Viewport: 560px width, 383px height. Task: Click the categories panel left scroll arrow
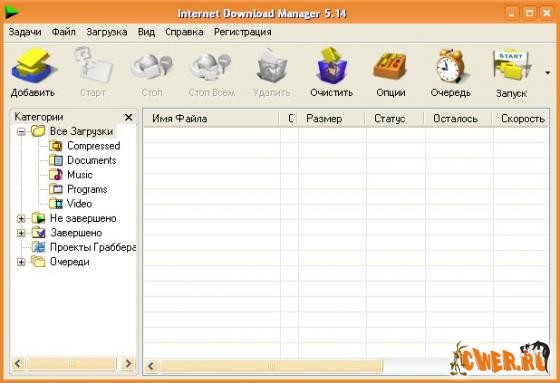point(18,364)
